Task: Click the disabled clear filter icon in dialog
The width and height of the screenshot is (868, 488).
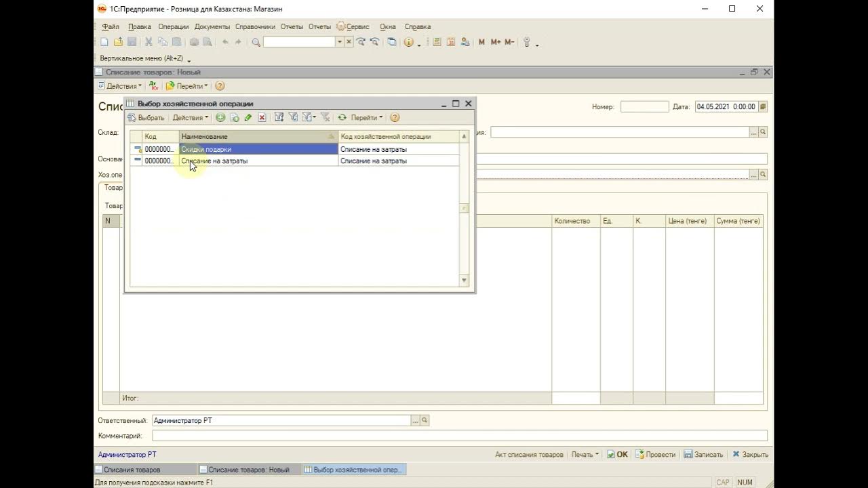Action: [325, 118]
